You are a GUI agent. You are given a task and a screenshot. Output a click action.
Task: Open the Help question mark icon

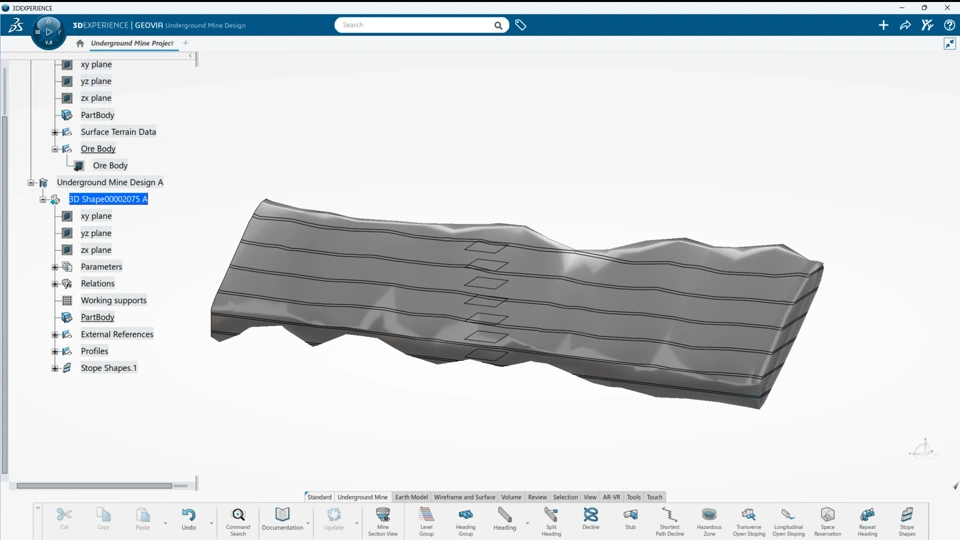pos(949,25)
